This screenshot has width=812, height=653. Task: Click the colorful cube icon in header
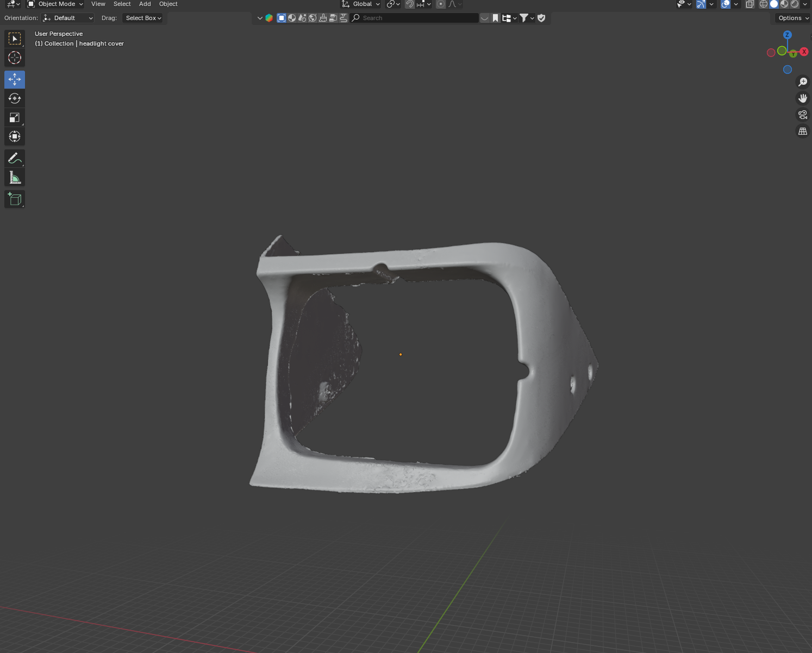269,18
